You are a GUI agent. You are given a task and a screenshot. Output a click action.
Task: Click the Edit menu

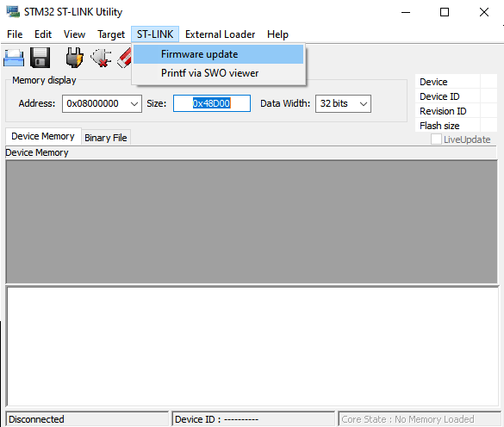(x=43, y=34)
